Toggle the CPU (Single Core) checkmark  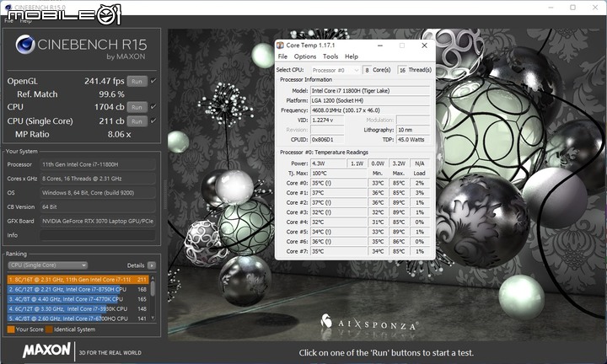click(x=153, y=120)
